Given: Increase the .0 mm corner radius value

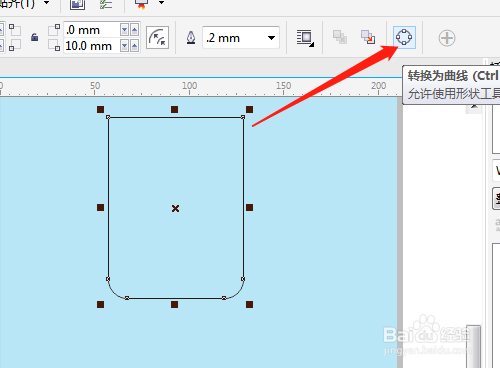Looking at the screenshot, I should click(x=134, y=30).
